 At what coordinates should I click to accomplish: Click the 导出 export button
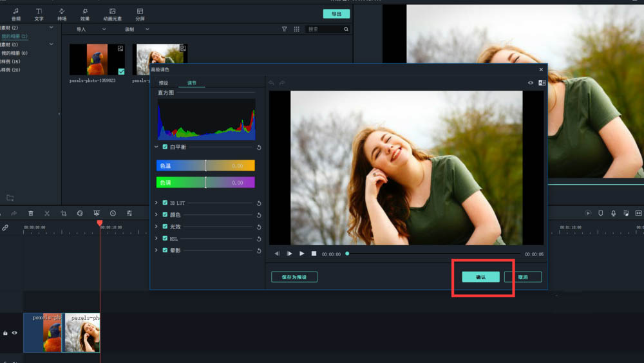(x=336, y=14)
